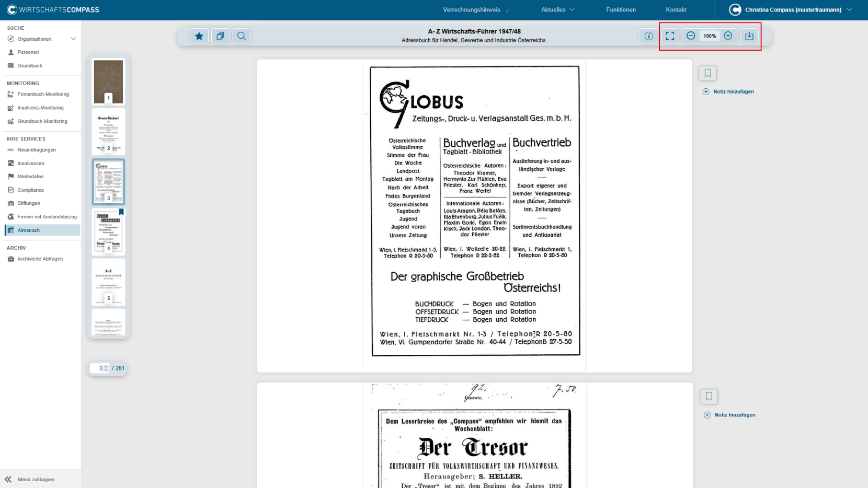This screenshot has height=488, width=868.
Task: Select page 2 thumbnail
Action: [108, 132]
